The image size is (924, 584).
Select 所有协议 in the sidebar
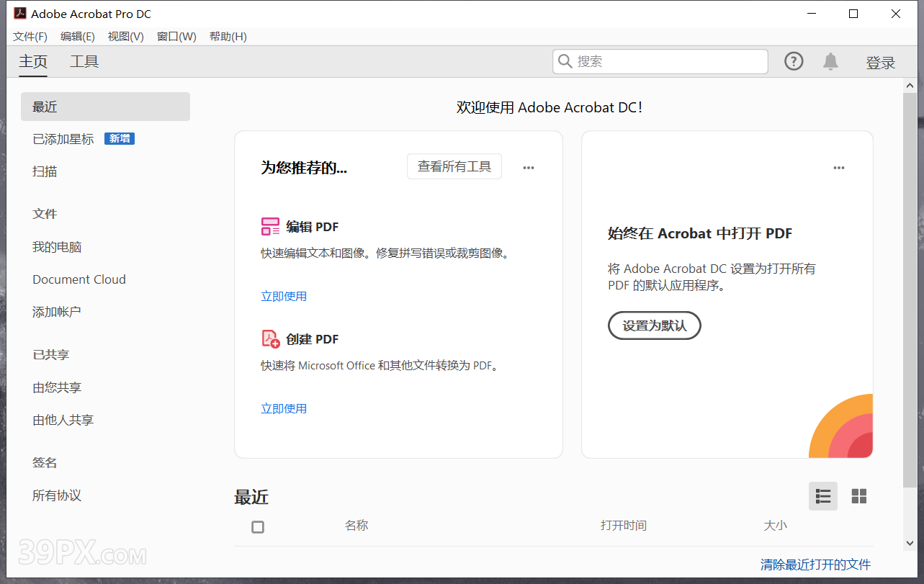[57, 495]
